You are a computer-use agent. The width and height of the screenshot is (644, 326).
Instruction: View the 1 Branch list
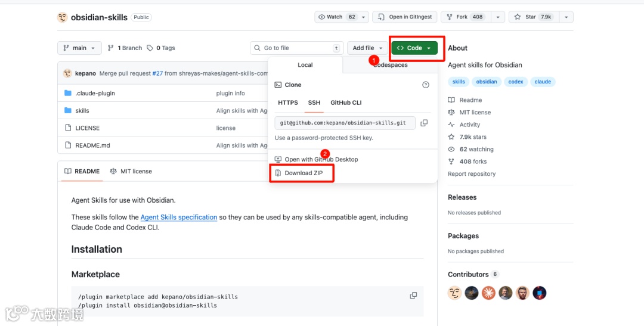point(125,48)
